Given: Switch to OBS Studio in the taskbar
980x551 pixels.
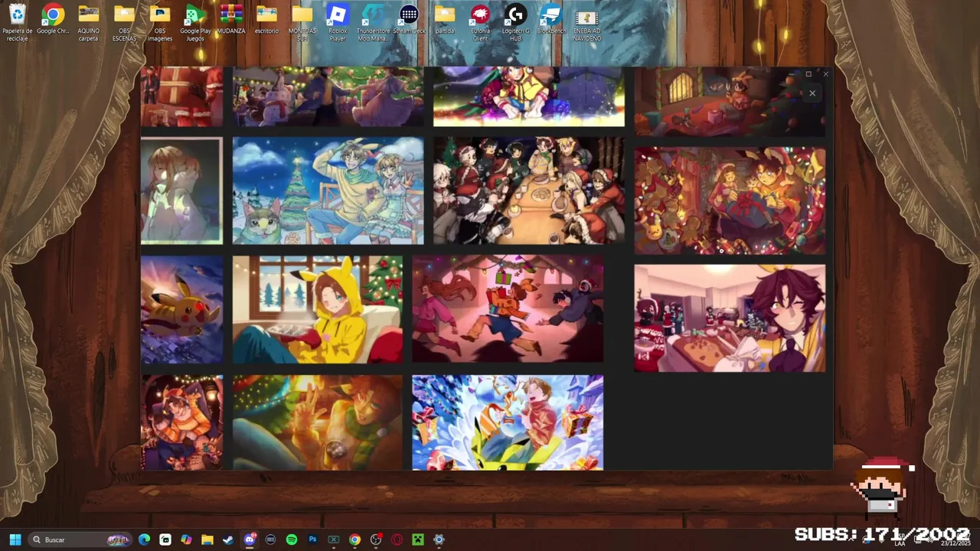Looking at the screenshot, I should [376, 540].
